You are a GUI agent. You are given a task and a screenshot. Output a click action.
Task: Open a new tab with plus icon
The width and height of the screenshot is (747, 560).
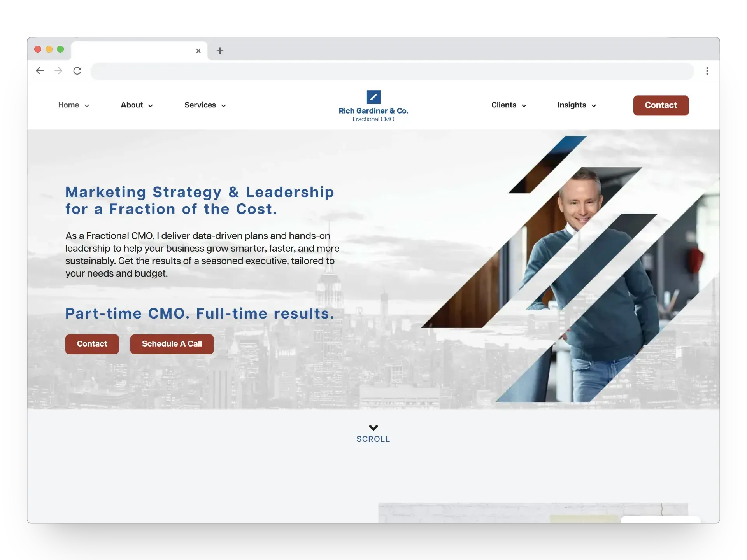pyautogui.click(x=220, y=51)
